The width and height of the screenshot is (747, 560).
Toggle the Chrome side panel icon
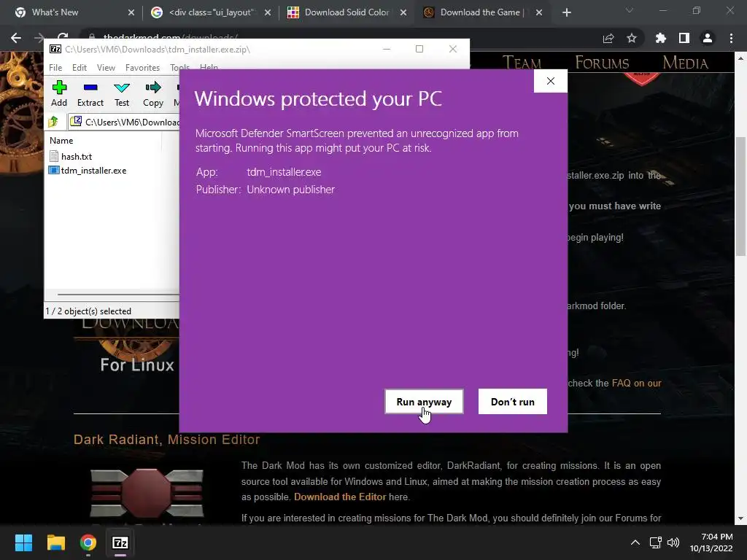(684, 38)
